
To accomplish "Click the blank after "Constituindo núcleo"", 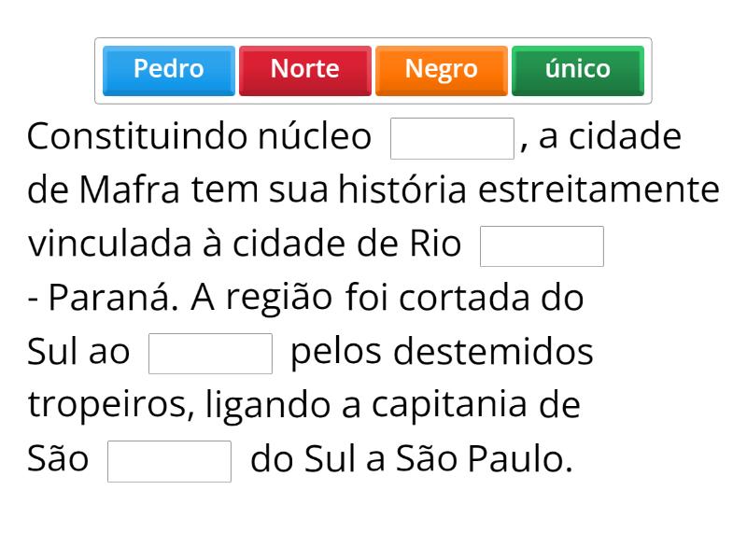I will click(x=452, y=138).
